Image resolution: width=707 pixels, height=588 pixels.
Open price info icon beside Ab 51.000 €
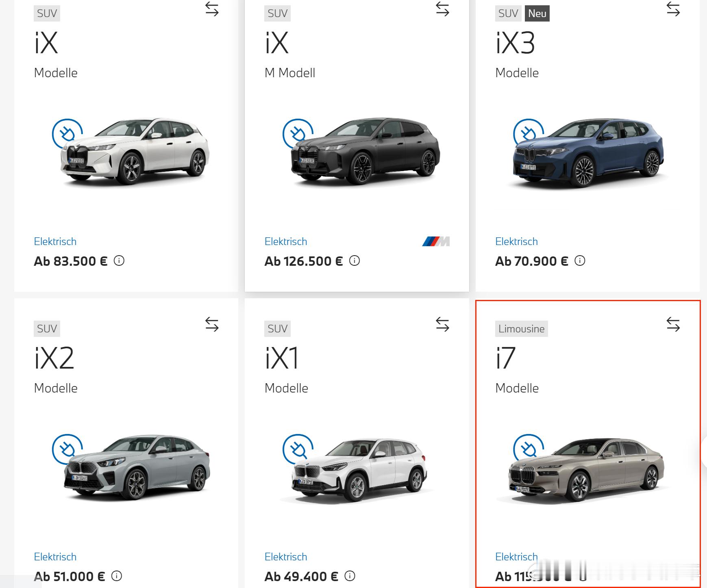(117, 576)
